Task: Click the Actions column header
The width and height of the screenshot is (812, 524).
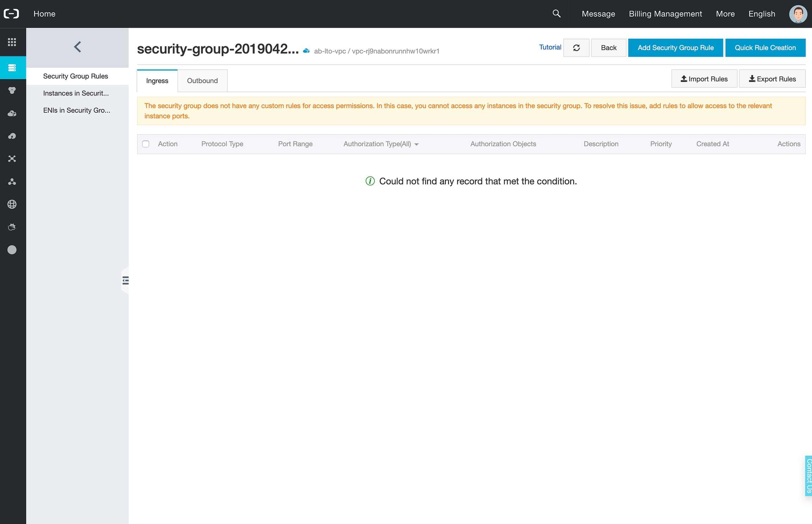Action: (789, 144)
